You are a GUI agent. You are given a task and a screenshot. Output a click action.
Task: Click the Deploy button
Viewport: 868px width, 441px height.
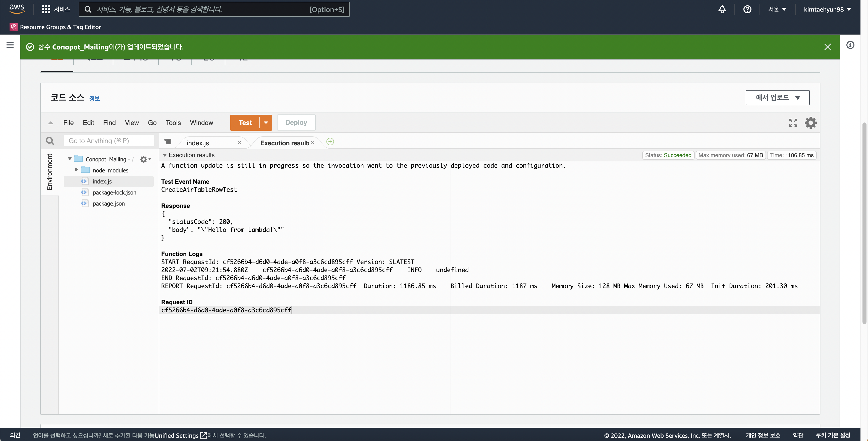pyautogui.click(x=296, y=122)
